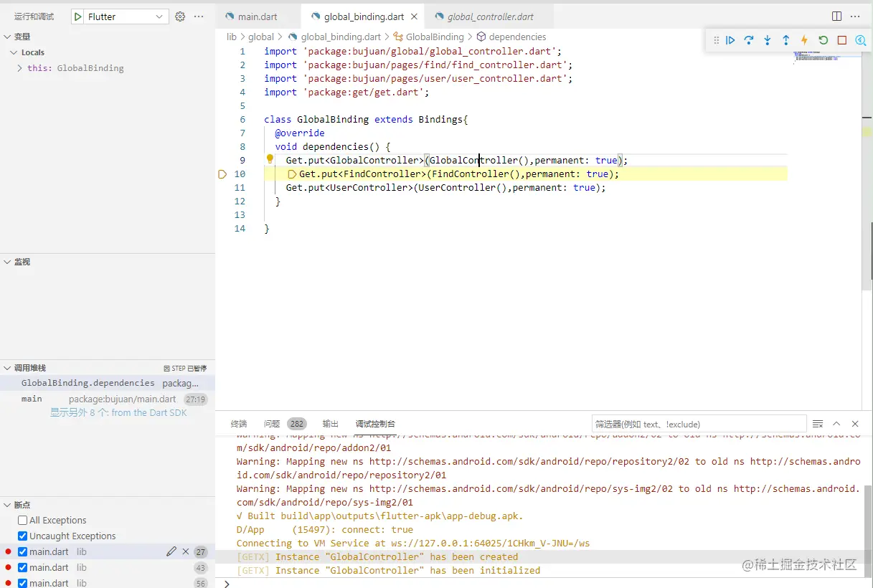Disable the main.dart line 27 breakpoint checkbox
Image resolution: width=873 pixels, height=588 pixels.
[x=23, y=552]
